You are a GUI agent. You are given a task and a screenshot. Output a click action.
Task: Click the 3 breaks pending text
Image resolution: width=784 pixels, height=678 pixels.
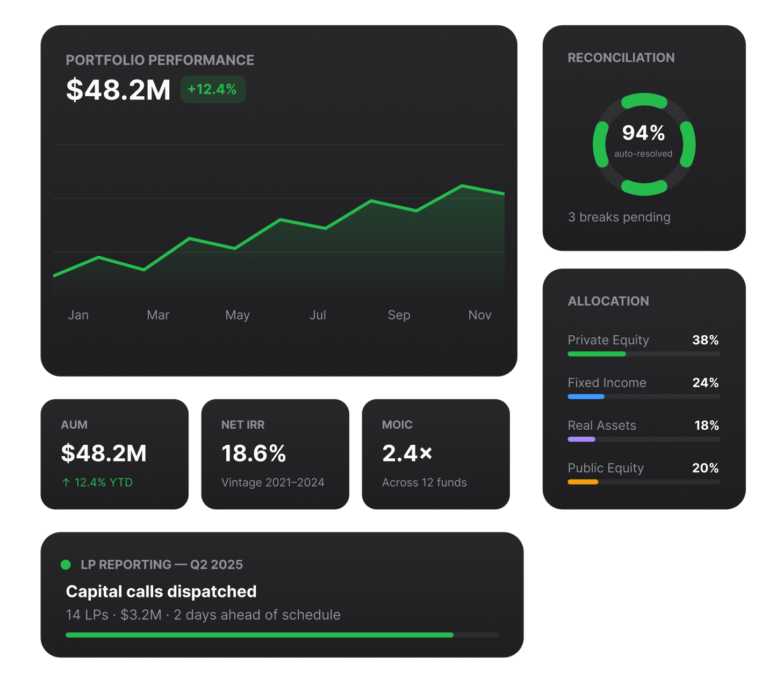tap(619, 217)
